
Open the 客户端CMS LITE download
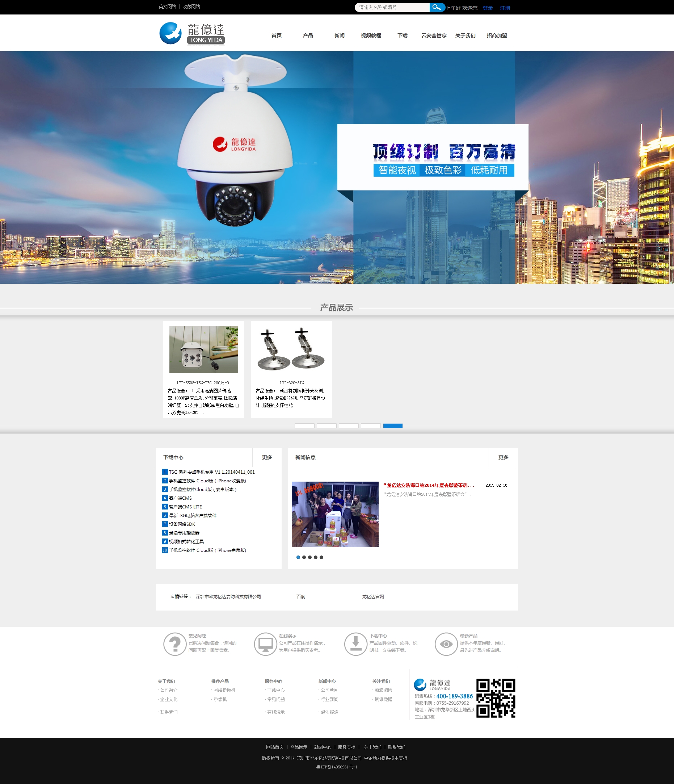185,507
